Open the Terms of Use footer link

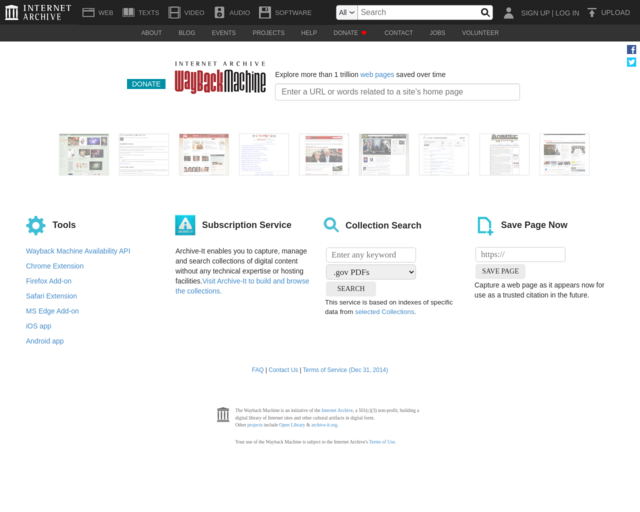382,442
